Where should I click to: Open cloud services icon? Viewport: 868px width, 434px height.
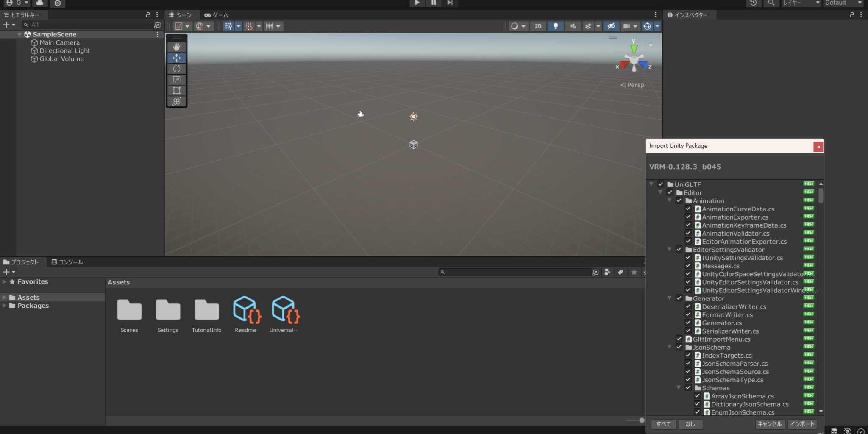pyautogui.click(x=39, y=3)
